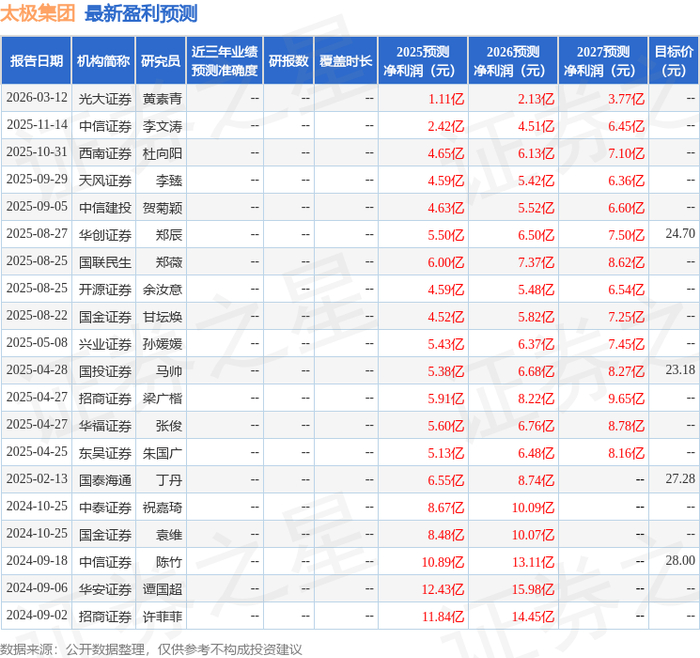Click the 3.77亿 forecast value
This screenshot has width=700, height=658.
click(x=626, y=99)
